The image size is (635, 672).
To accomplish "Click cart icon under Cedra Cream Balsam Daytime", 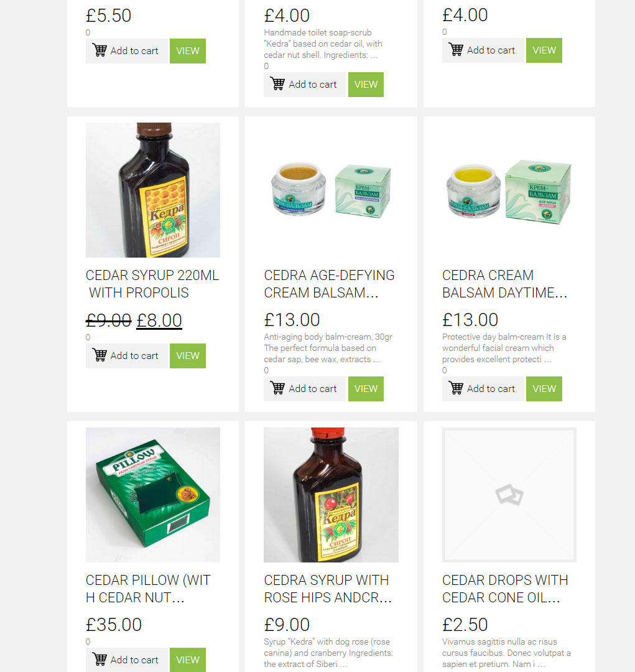I will pos(456,388).
